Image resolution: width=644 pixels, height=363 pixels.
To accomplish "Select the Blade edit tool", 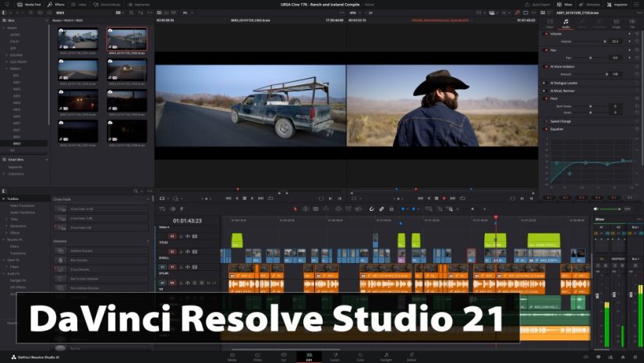I will (x=316, y=209).
